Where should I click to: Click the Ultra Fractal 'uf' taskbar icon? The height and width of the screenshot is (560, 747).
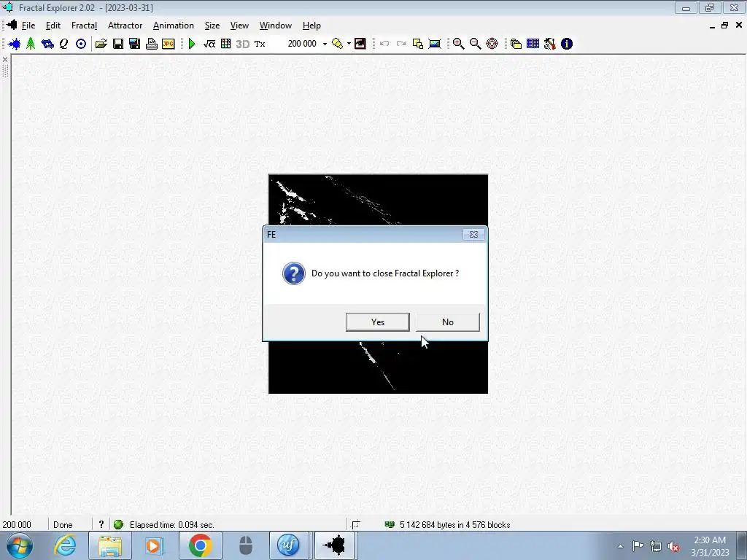(289, 545)
